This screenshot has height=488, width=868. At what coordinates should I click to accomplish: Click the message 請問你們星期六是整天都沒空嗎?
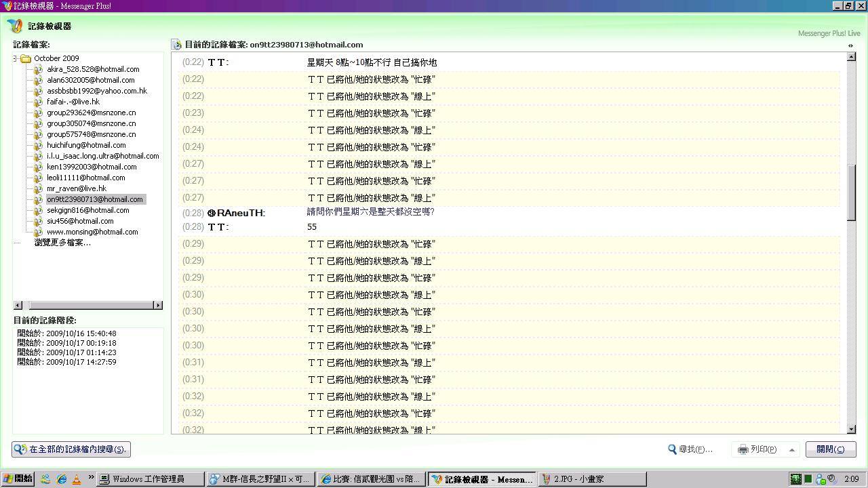[x=370, y=211]
